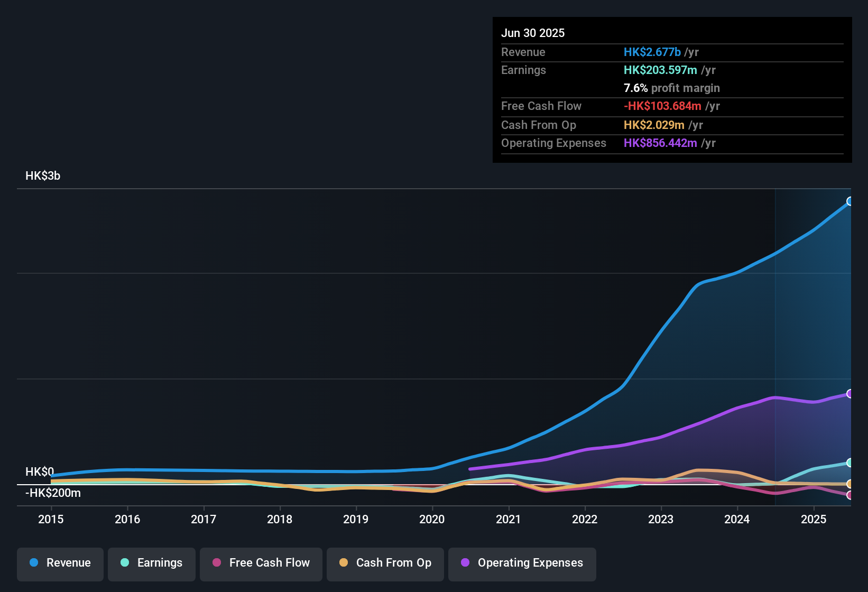
Task: Select the 2024 highlighted region divider line
Action: coord(775,344)
